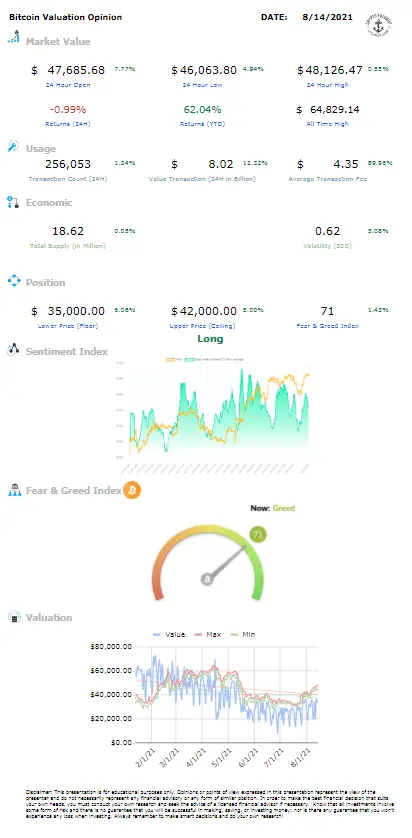Click the 64,829.14 all time high value
412x838 pixels.
[335, 110]
